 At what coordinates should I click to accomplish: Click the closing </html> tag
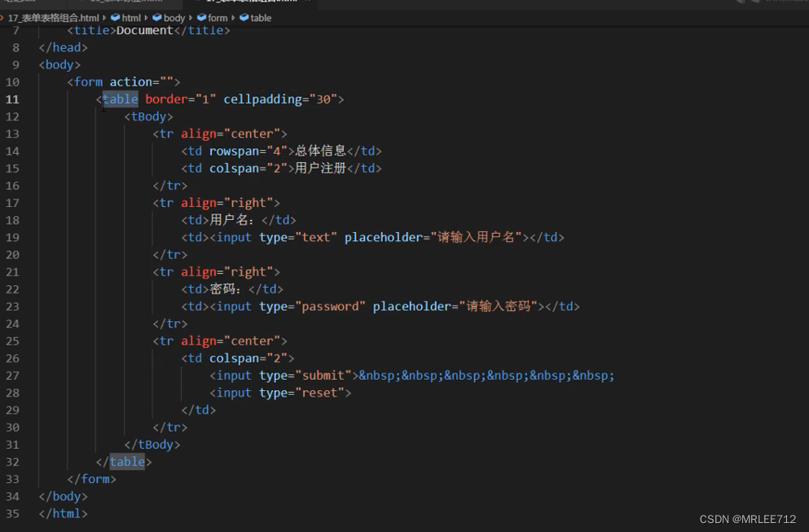click(x=63, y=514)
